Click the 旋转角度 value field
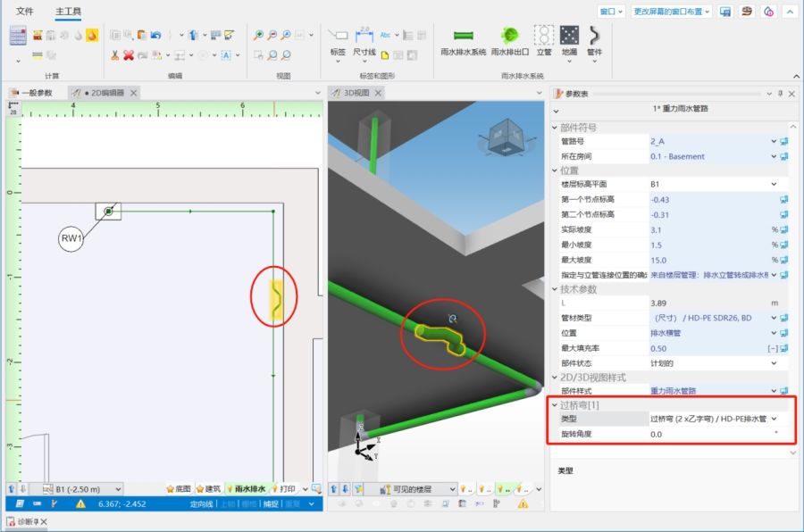 coord(710,435)
